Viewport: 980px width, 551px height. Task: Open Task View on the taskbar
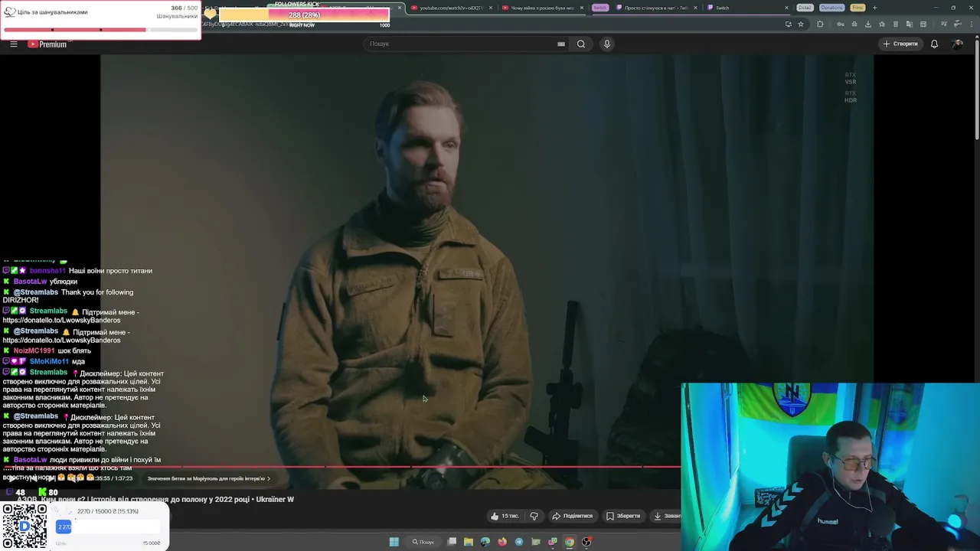[452, 542]
